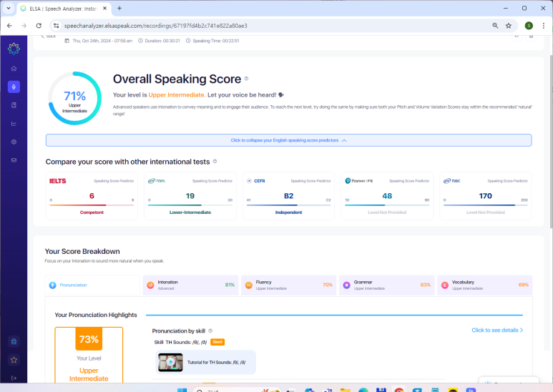553x392 pixels.
Task: Click the 'Click to see details' link
Action: pos(497,330)
